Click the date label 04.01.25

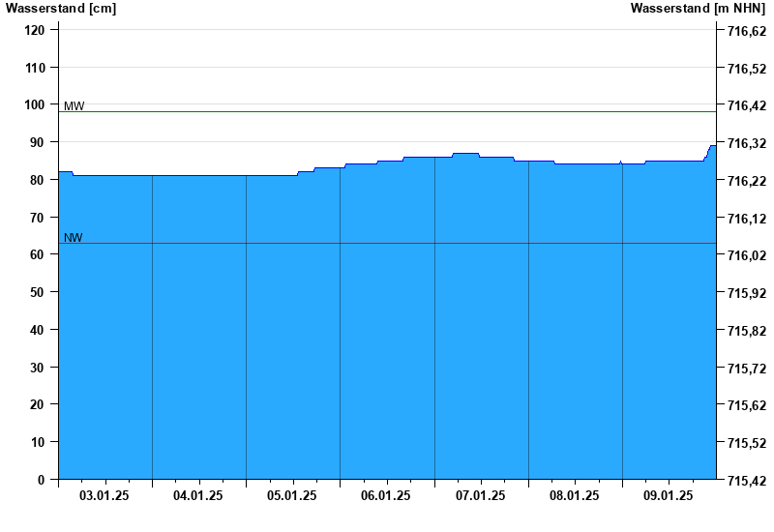pyautogui.click(x=197, y=495)
